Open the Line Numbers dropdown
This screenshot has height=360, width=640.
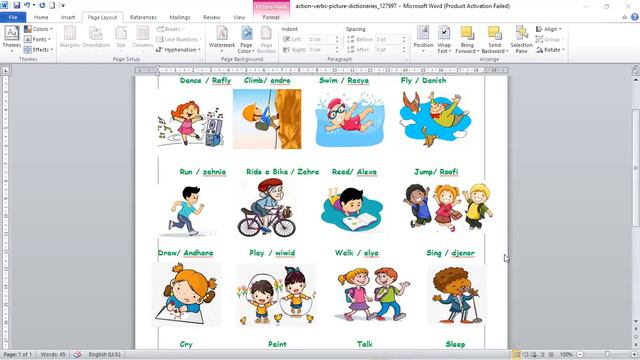(179, 39)
